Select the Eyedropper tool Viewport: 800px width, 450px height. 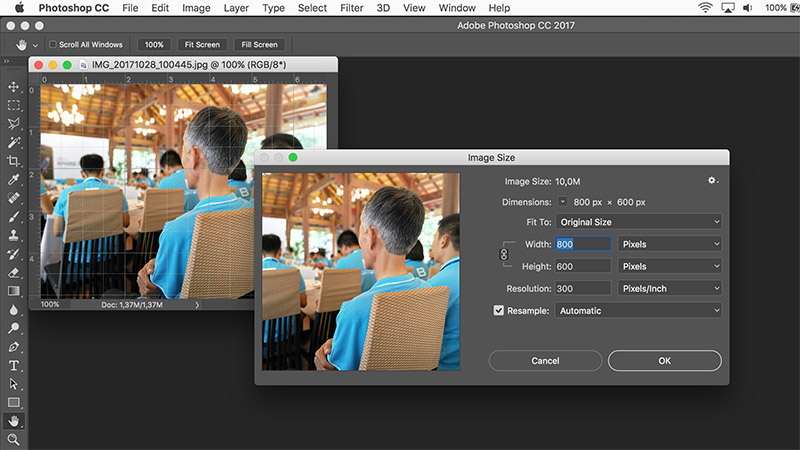(x=14, y=180)
